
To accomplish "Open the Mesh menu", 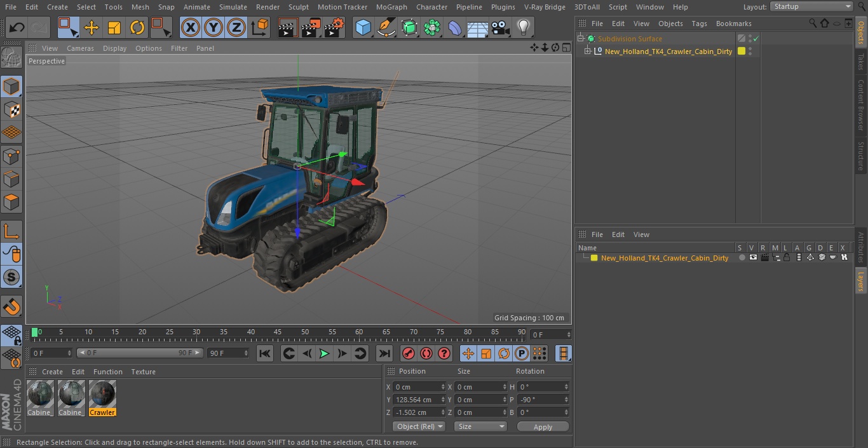I will tap(140, 7).
